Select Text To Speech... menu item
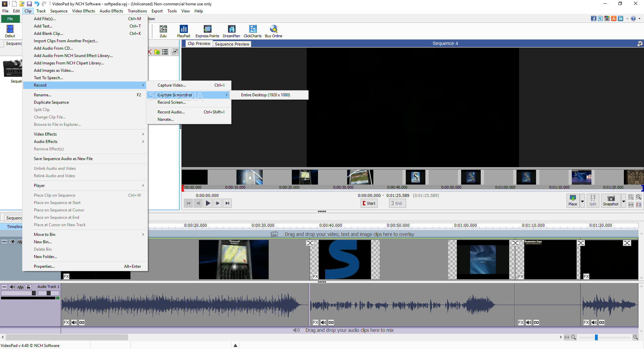 pos(85,78)
